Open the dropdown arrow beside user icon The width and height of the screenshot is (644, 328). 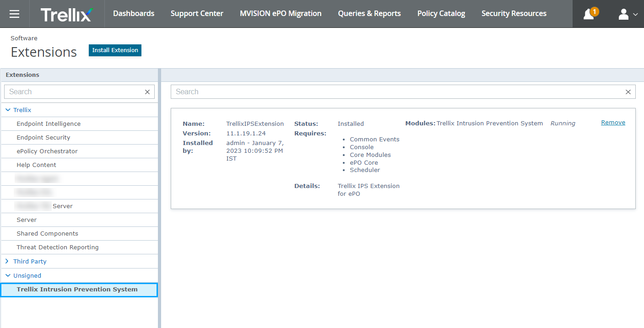pos(635,15)
